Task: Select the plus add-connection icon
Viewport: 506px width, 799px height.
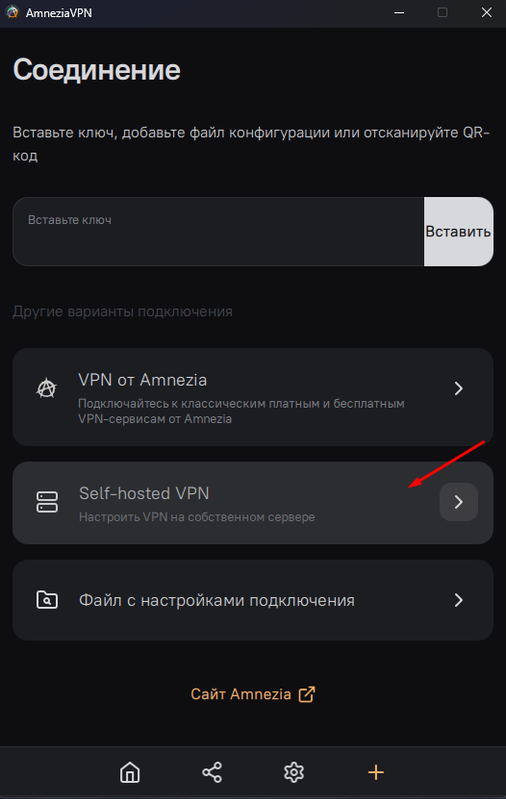Action: [x=376, y=773]
